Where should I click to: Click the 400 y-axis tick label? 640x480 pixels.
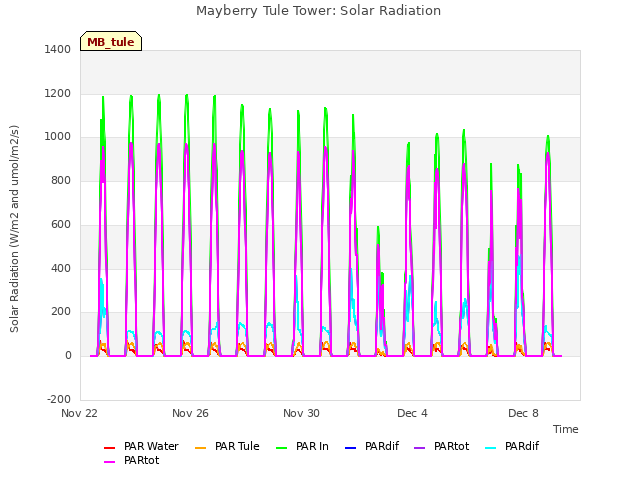[x=61, y=268]
